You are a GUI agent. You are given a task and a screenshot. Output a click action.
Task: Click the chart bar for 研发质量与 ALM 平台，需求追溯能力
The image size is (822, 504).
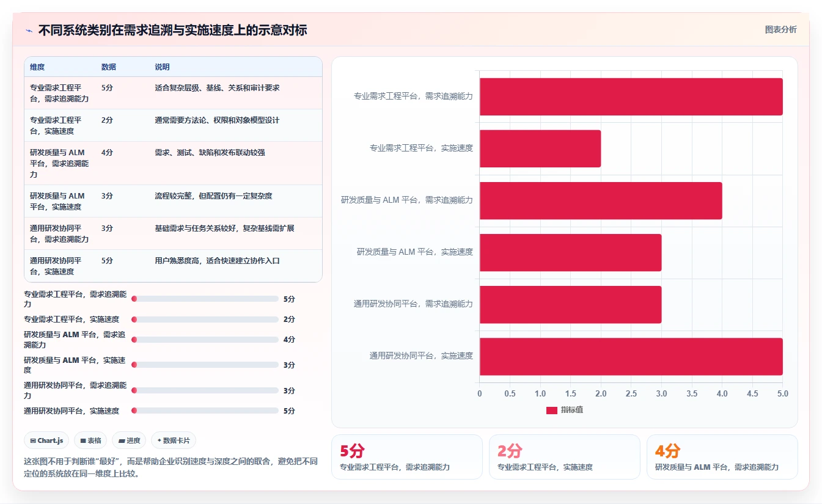pos(601,200)
